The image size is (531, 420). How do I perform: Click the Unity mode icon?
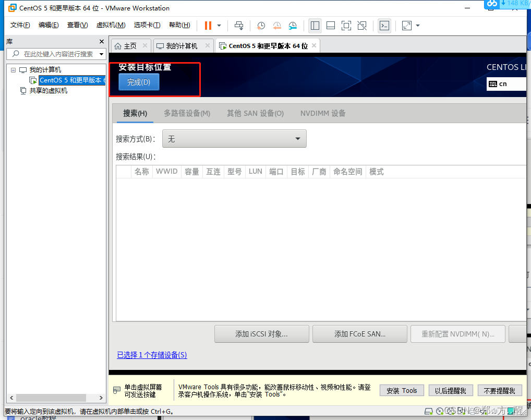(361, 25)
